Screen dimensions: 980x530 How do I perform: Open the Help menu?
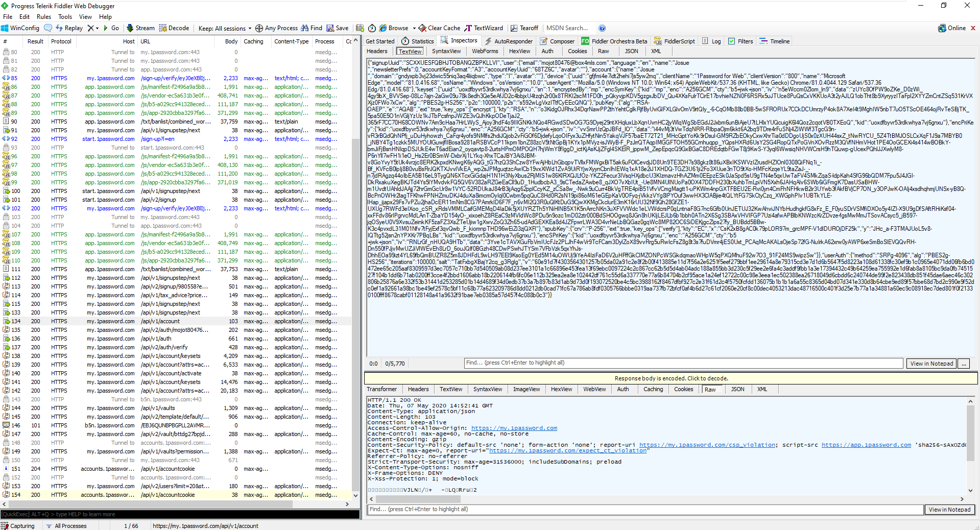click(105, 17)
